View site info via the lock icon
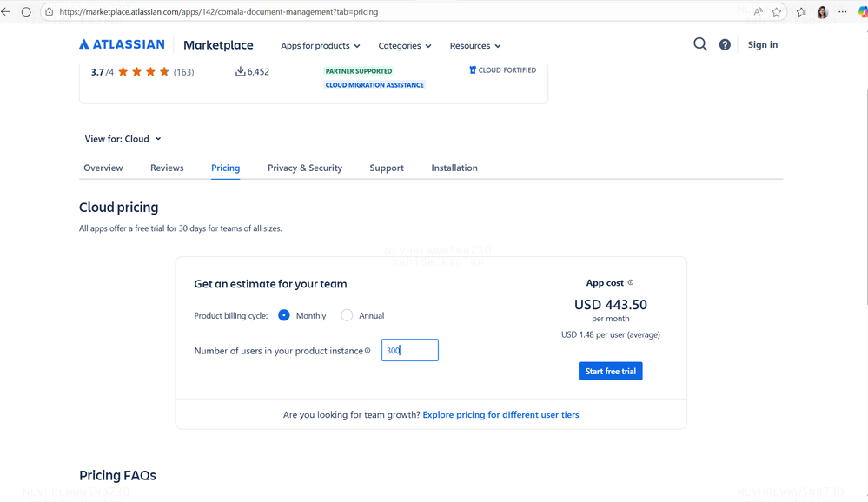The height and width of the screenshot is (502, 868). click(50, 11)
